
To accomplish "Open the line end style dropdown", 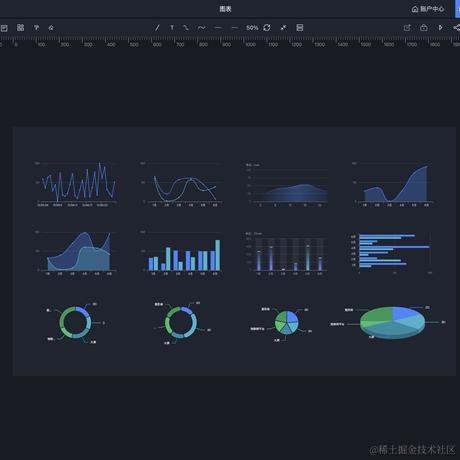I will [x=235, y=28].
